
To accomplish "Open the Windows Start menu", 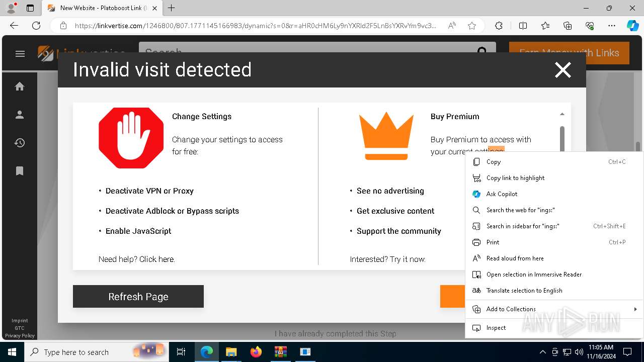I will (12, 352).
